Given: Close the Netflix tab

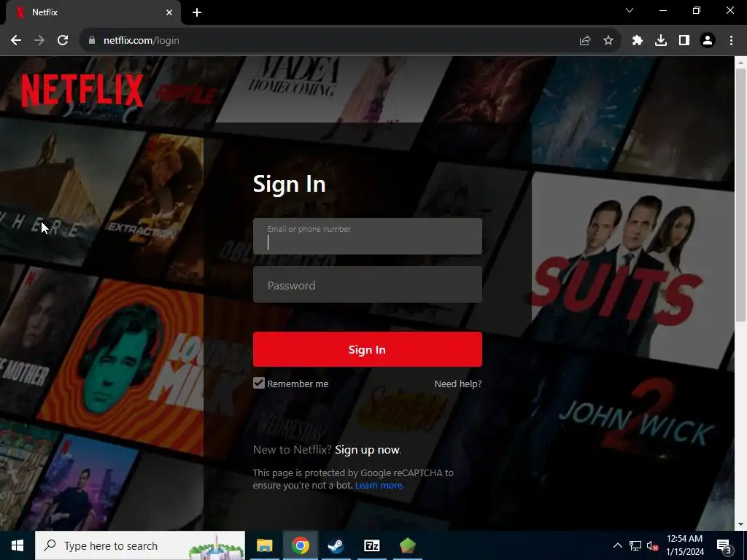Looking at the screenshot, I should (169, 12).
